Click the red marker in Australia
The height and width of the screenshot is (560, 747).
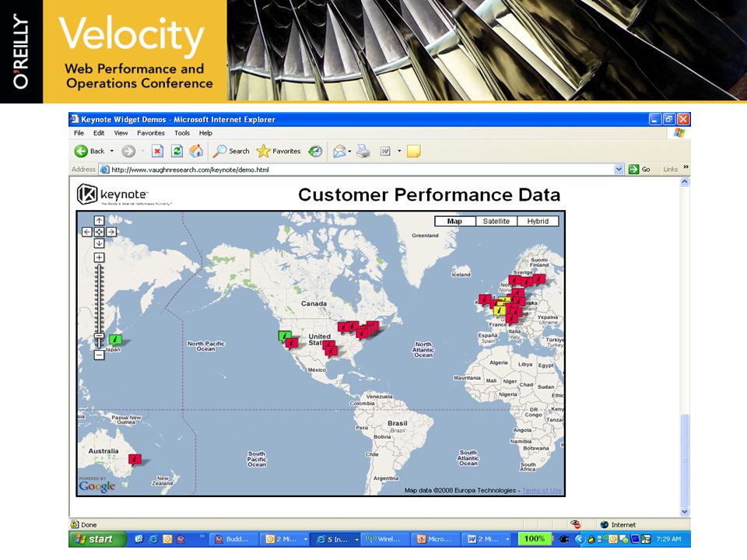(x=135, y=459)
